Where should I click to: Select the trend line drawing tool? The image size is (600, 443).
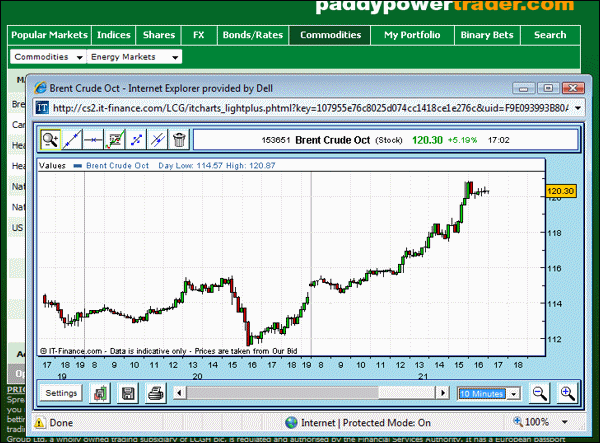72,140
